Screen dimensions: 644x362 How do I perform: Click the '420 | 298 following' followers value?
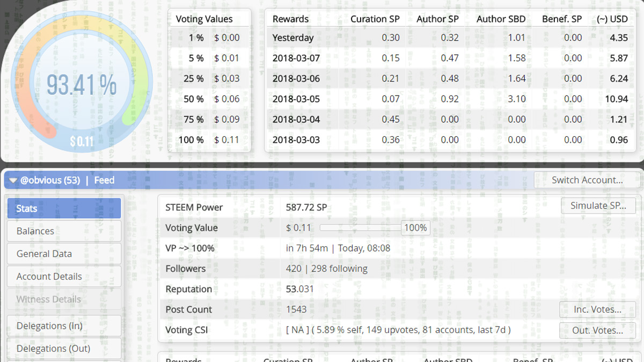click(327, 269)
